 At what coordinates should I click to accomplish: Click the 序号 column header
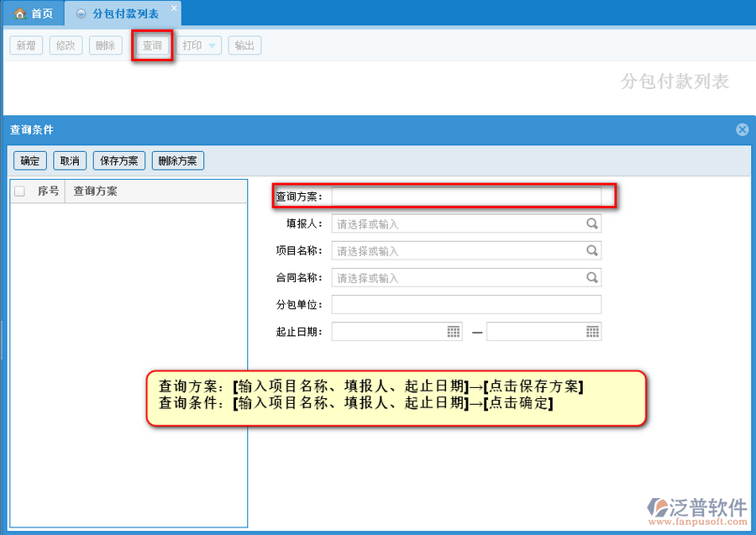(48, 191)
